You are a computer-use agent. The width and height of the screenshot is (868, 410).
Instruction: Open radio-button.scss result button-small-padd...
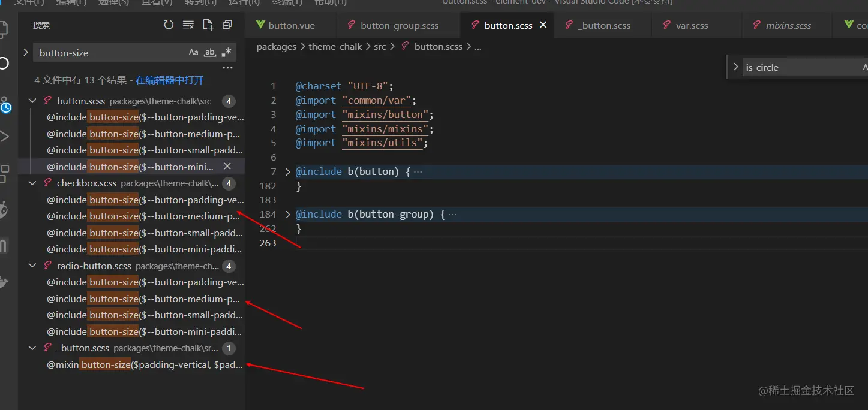[x=145, y=315]
